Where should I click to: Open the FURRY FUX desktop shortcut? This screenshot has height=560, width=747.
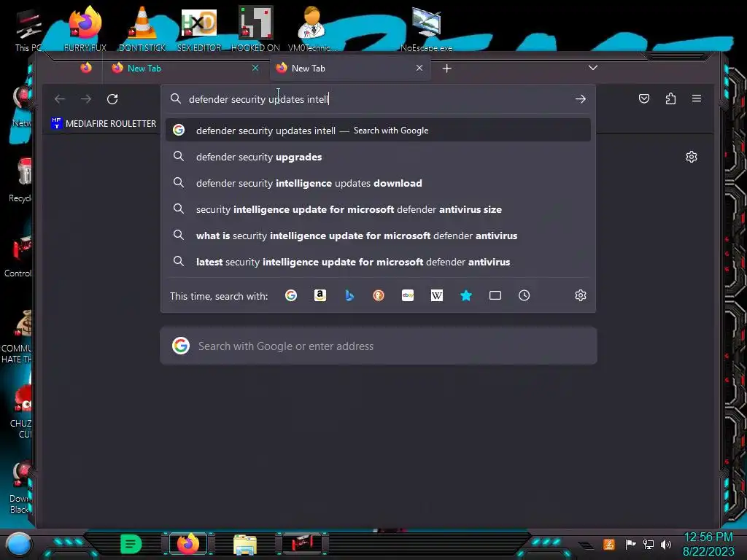85,28
